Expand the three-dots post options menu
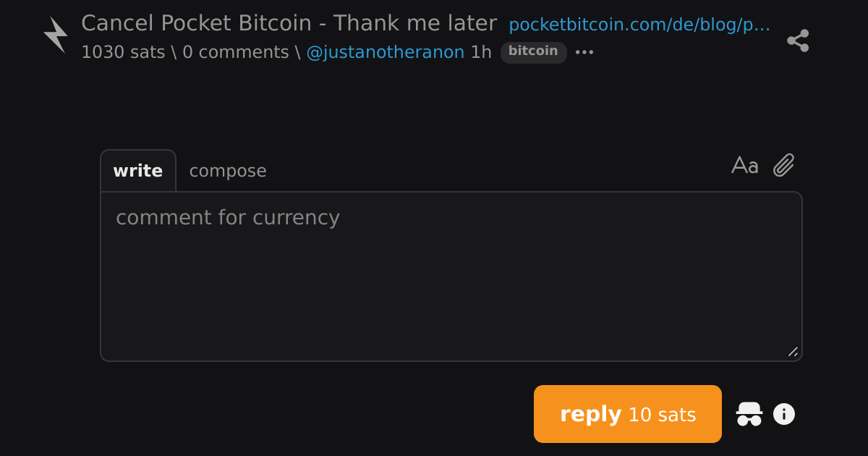This screenshot has width=868, height=456. [x=584, y=52]
